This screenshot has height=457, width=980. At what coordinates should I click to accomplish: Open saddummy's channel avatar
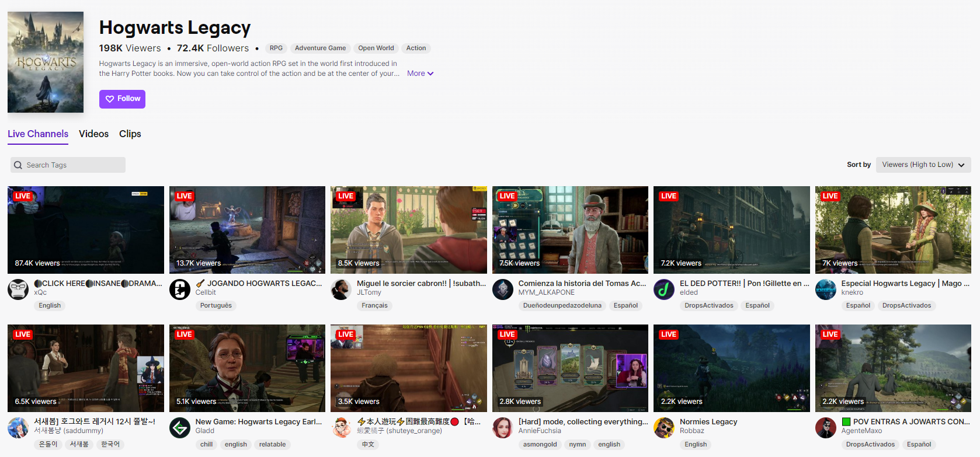point(18,427)
